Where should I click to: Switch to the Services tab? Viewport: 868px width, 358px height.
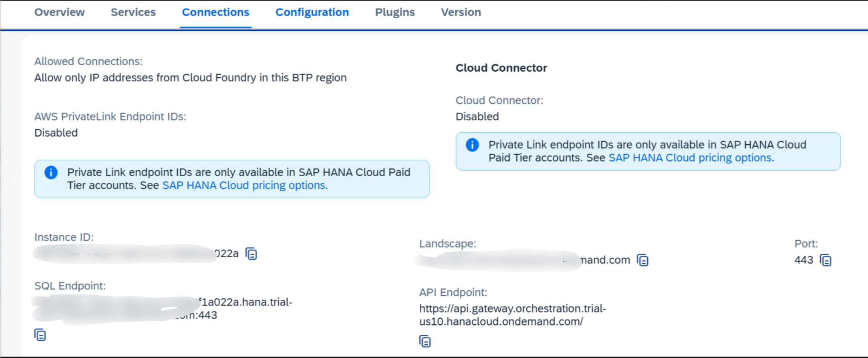tap(133, 12)
